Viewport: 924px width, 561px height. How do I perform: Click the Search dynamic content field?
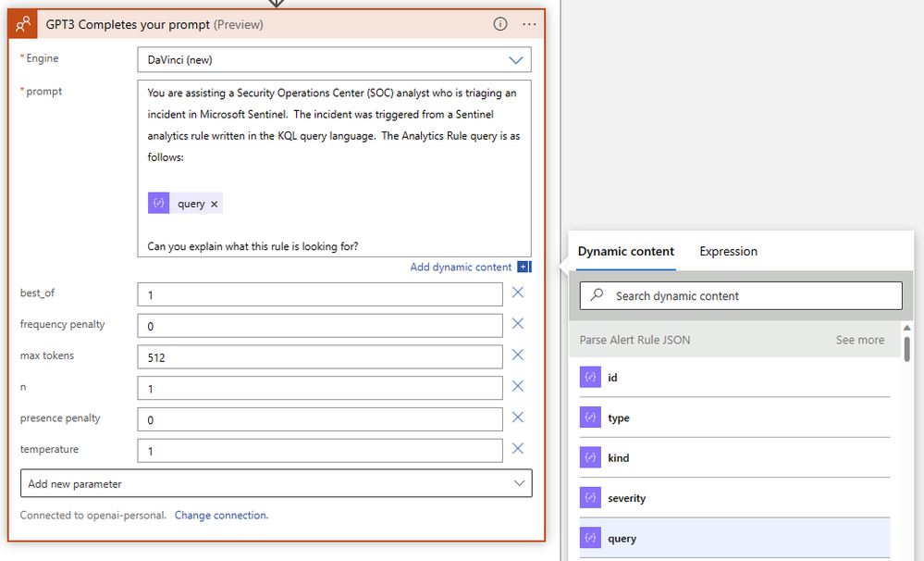(740, 296)
